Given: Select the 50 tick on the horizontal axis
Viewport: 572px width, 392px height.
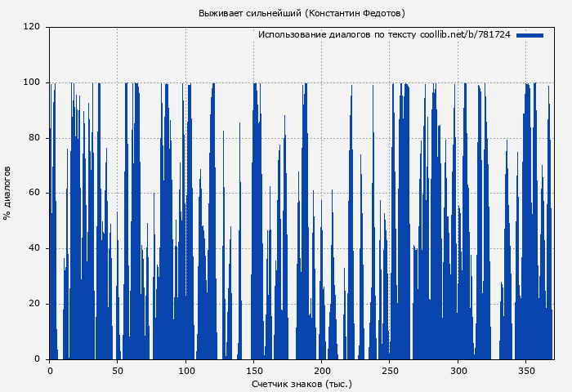Looking at the screenshot, I should [118, 370].
